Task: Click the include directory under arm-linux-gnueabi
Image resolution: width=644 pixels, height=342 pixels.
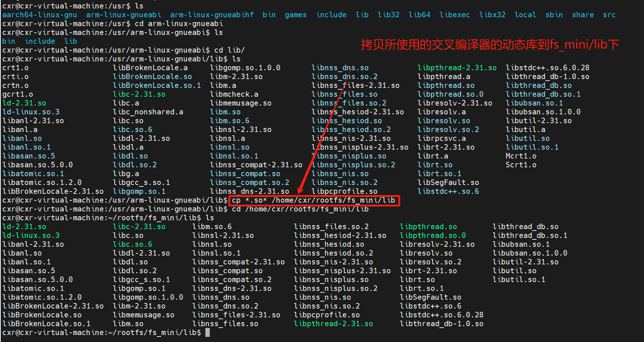Action: (40, 41)
